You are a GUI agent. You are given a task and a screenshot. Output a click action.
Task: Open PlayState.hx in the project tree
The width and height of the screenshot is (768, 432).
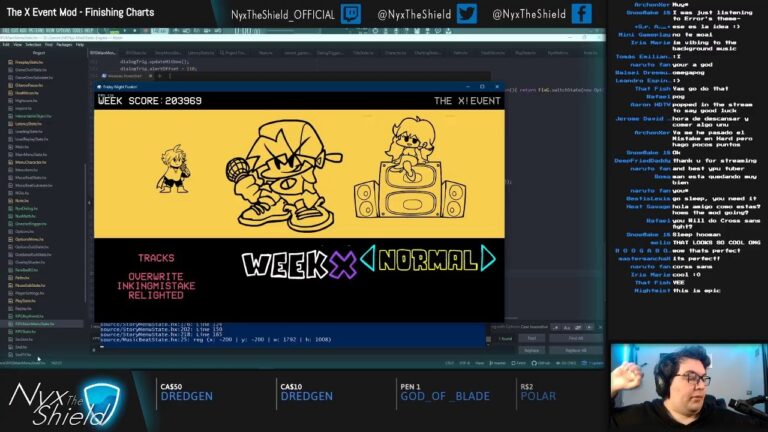[x=25, y=300]
